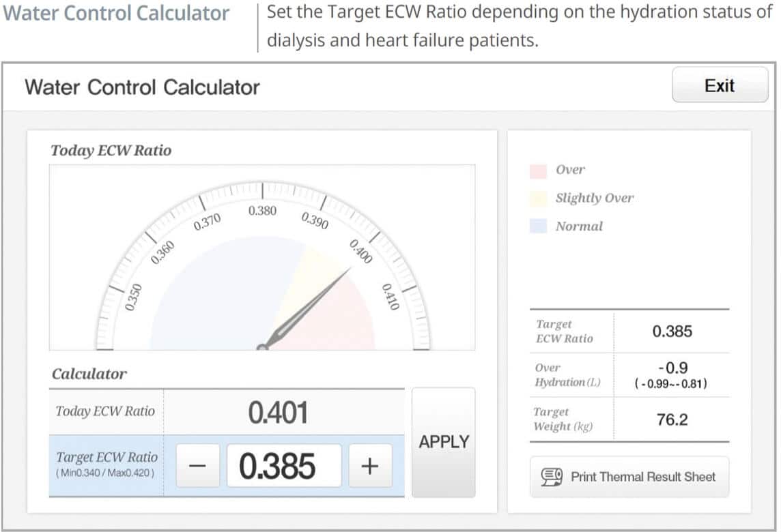
Task: Increase Target ECW Ratio with plus button
Action: coord(370,466)
